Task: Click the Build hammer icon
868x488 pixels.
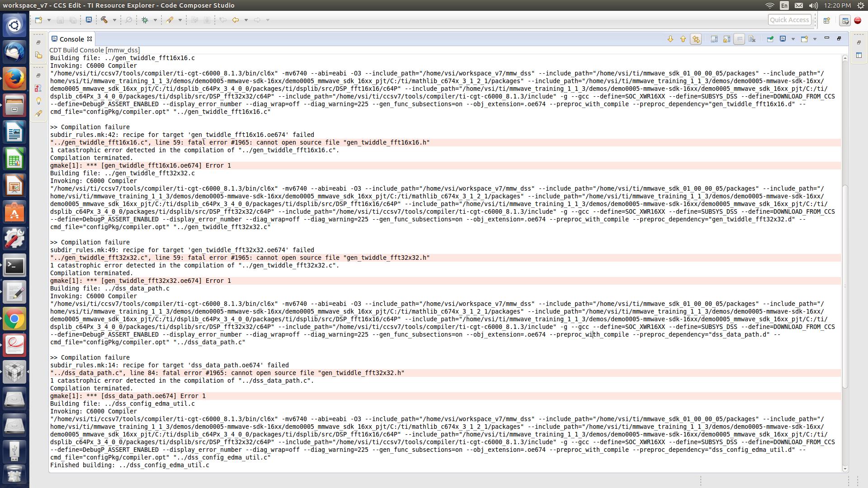Action: (x=104, y=20)
